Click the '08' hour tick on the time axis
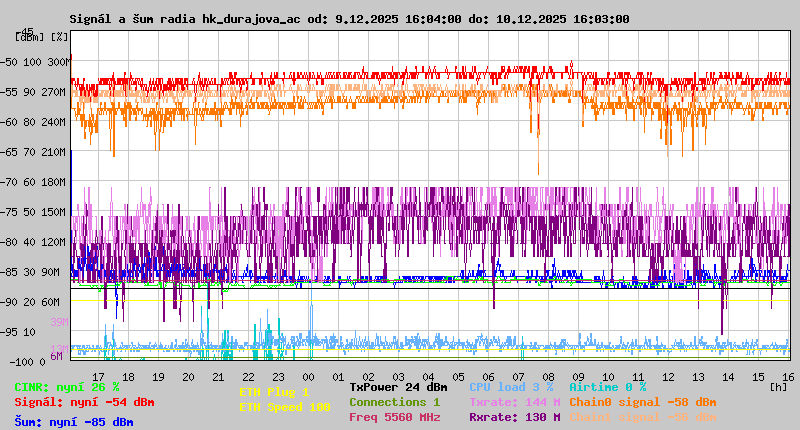 coord(548,377)
